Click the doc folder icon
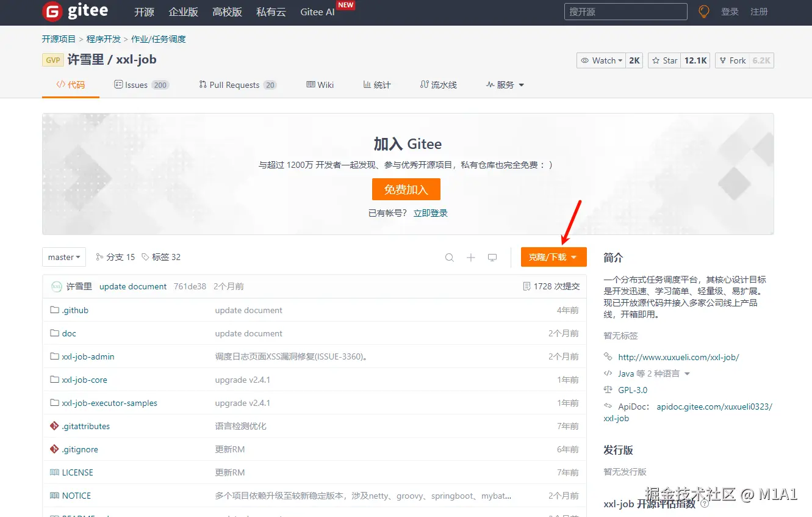The image size is (812, 517). (x=54, y=333)
